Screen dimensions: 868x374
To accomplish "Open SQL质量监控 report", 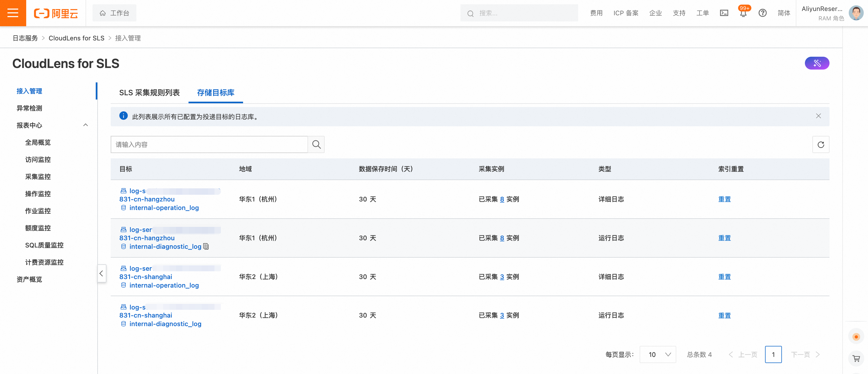I will click(x=44, y=245).
